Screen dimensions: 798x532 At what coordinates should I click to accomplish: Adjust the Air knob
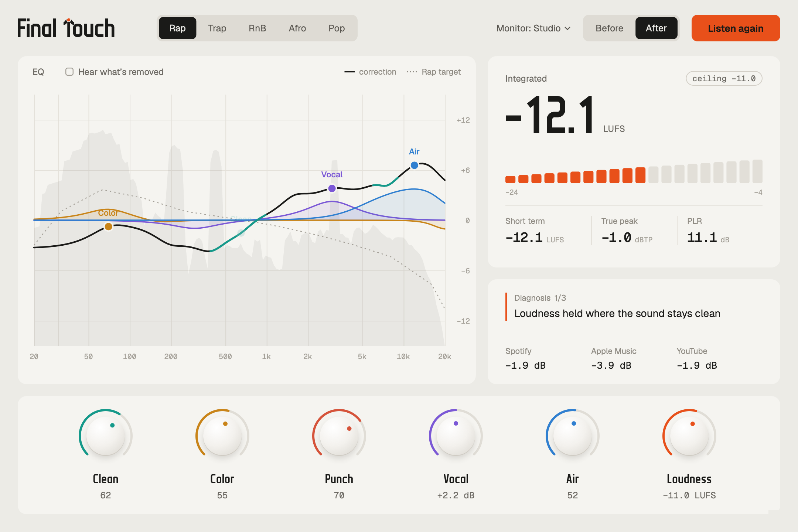click(572, 436)
